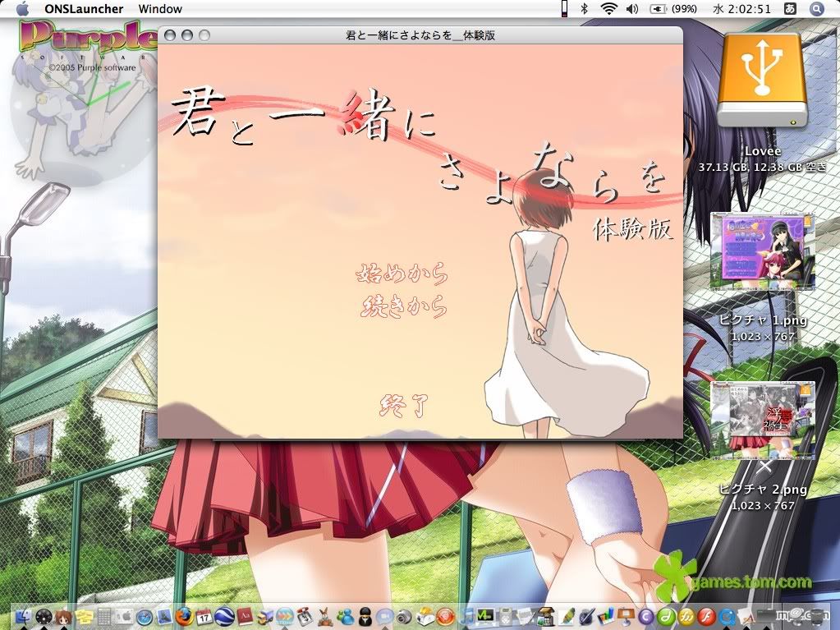Image resolution: width=840 pixels, height=630 pixels.
Task: Open the volume control in menu bar
Action: tap(632, 8)
